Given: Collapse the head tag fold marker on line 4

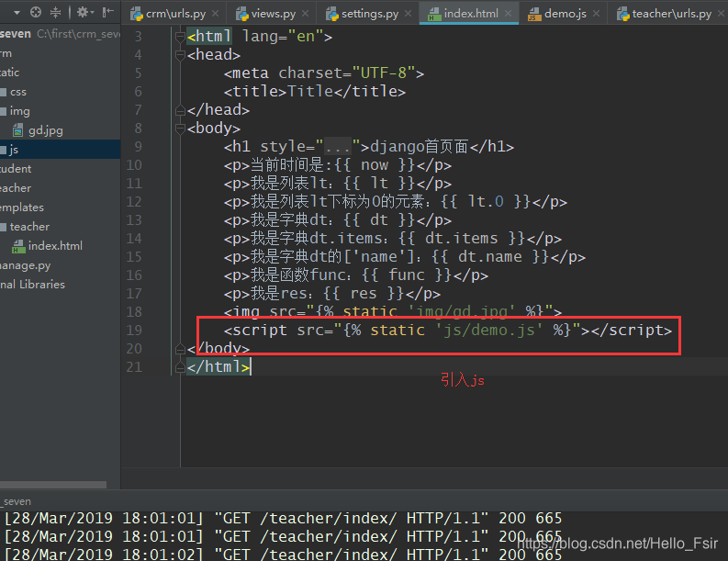Looking at the screenshot, I should (181, 55).
